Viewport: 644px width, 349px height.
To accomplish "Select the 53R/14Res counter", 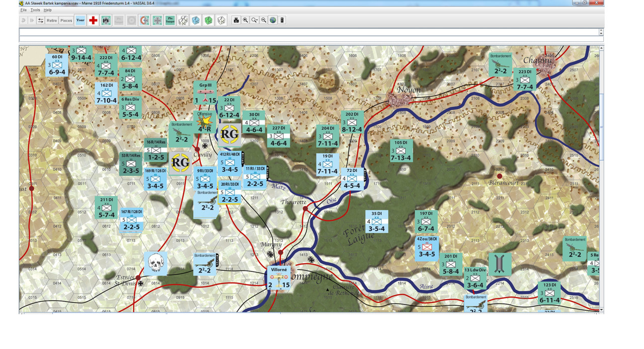I will click(131, 164).
